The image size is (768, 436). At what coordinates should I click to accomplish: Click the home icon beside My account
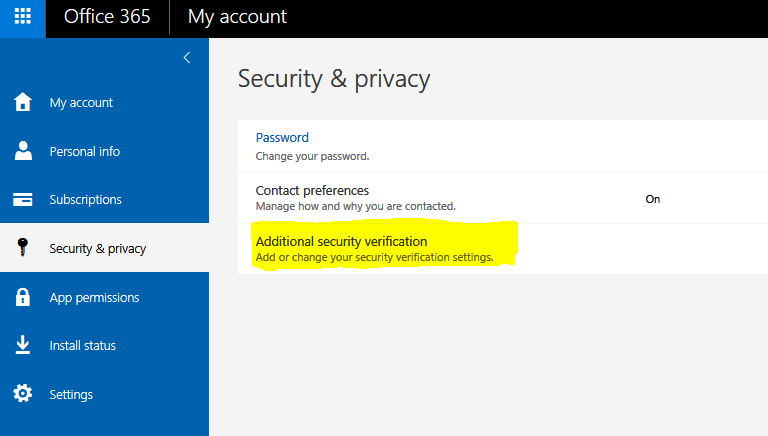pos(22,102)
